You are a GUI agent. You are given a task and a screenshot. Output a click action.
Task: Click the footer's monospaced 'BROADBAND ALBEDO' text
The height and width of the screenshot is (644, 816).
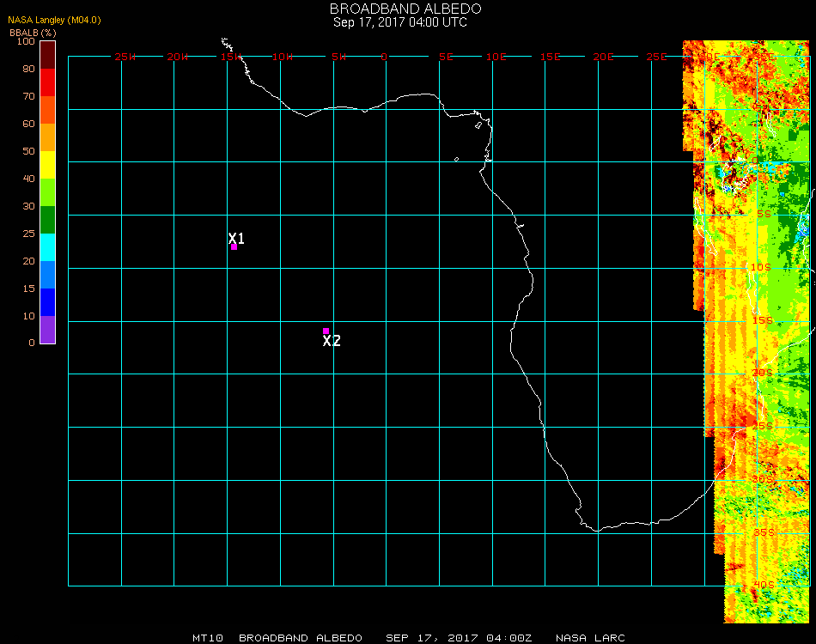tap(301, 638)
